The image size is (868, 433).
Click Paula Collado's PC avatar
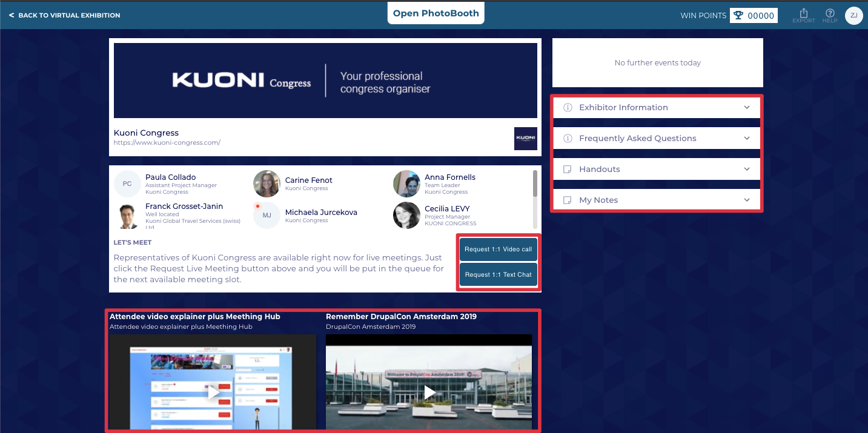(x=127, y=184)
